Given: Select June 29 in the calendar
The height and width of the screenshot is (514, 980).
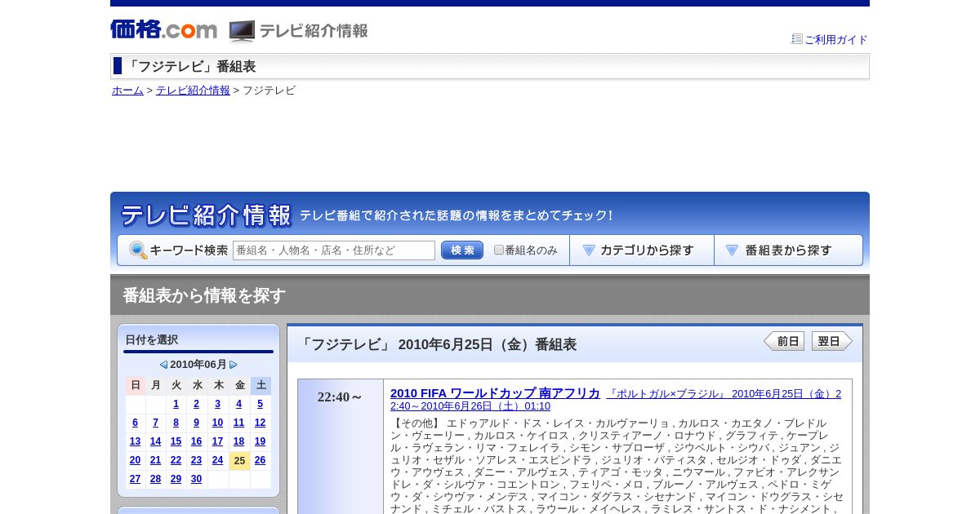Looking at the screenshot, I should (x=176, y=479).
